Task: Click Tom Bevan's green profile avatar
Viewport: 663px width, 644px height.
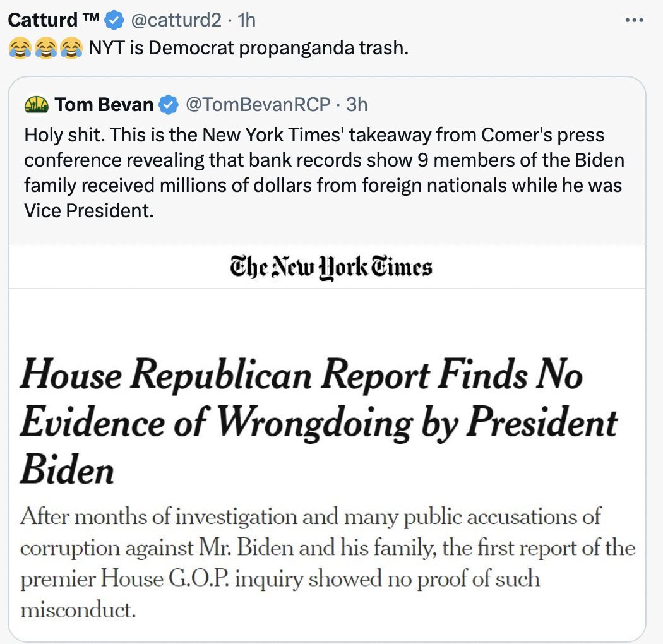Action: [37, 105]
